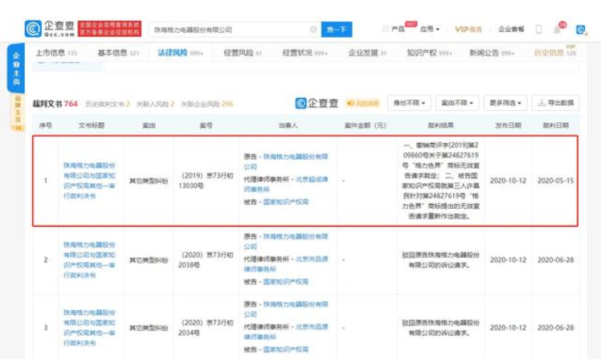This screenshot has height=364, width=609.
Task: Click the mobile phone icon in header
Action: [x=538, y=29]
